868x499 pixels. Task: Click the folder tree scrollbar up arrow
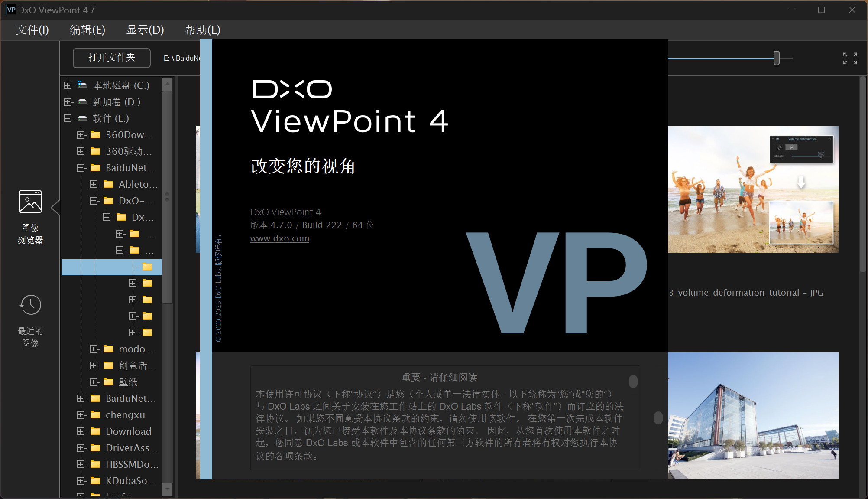coord(167,84)
